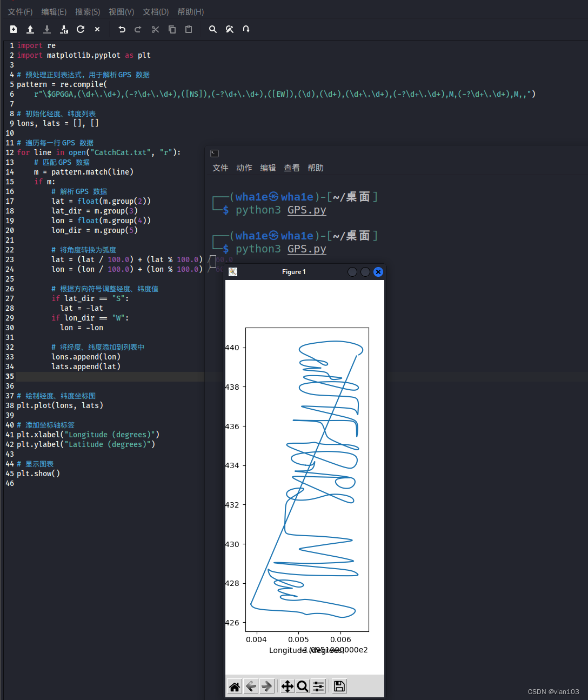Paste from clipboard icon
The height and width of the screenshot is (700, 588).
[189, 29]
